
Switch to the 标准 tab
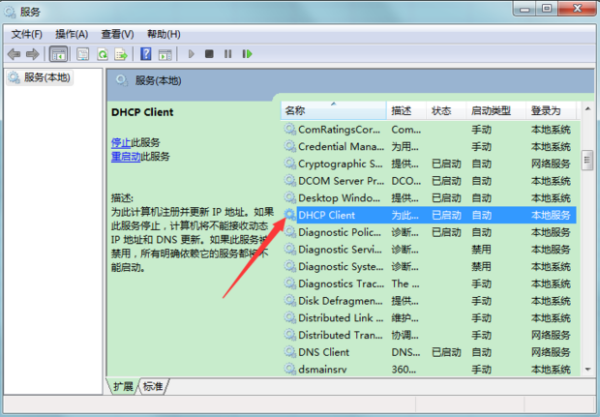tap(153, 386)
